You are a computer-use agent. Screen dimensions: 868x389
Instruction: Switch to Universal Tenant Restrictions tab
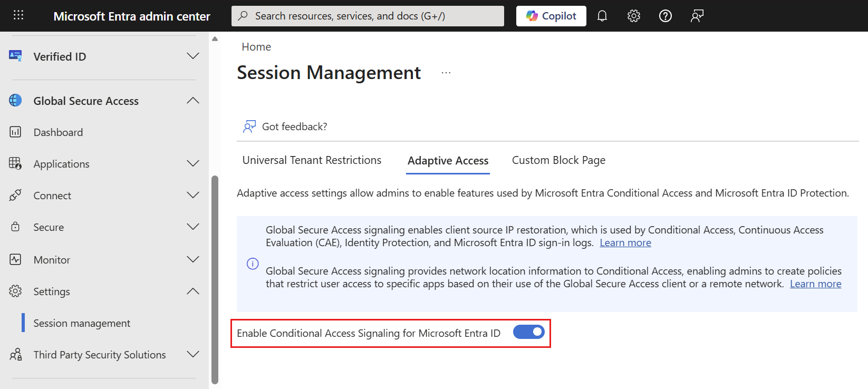pyautogui.click(x=312, y=160)
